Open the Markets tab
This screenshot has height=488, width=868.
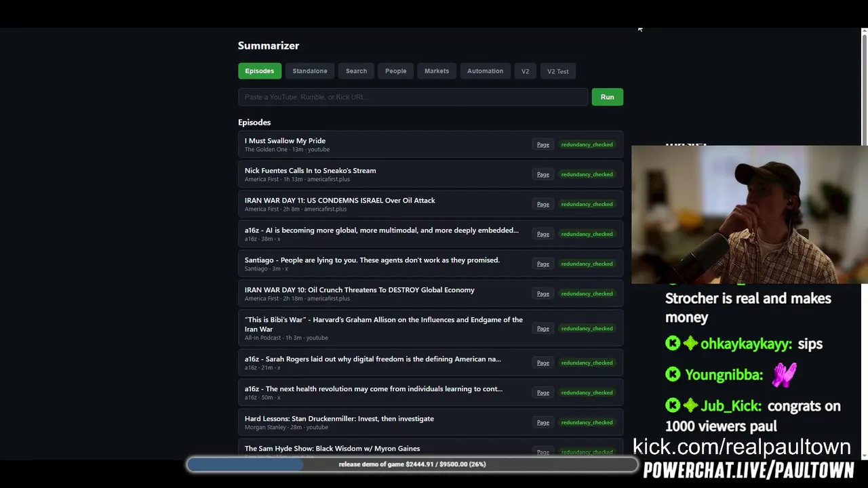tap(437, 71)
